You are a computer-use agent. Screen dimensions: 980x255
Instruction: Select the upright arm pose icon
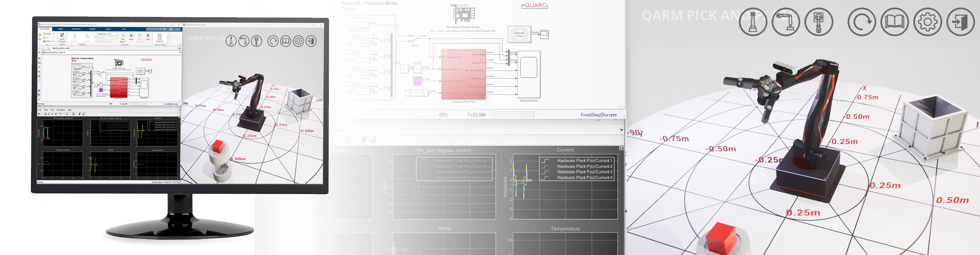[x=753, y=22]
